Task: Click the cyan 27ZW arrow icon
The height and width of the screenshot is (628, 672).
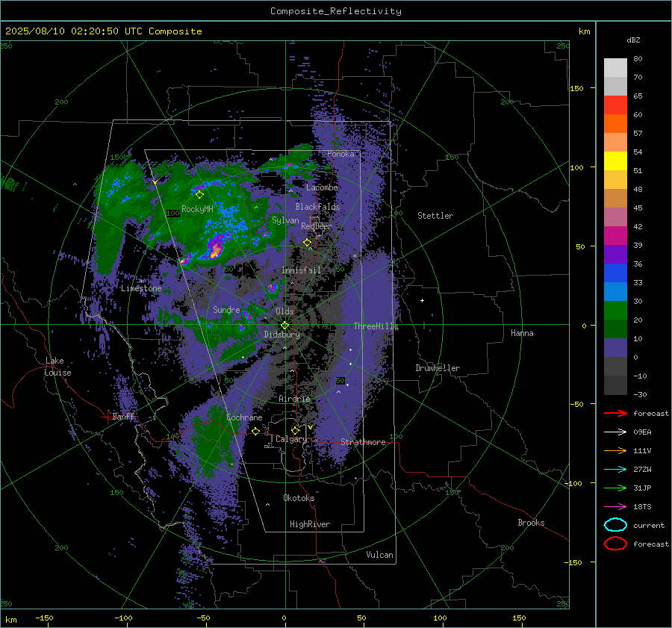Action: pyautogui.click(x=615, y=470)
